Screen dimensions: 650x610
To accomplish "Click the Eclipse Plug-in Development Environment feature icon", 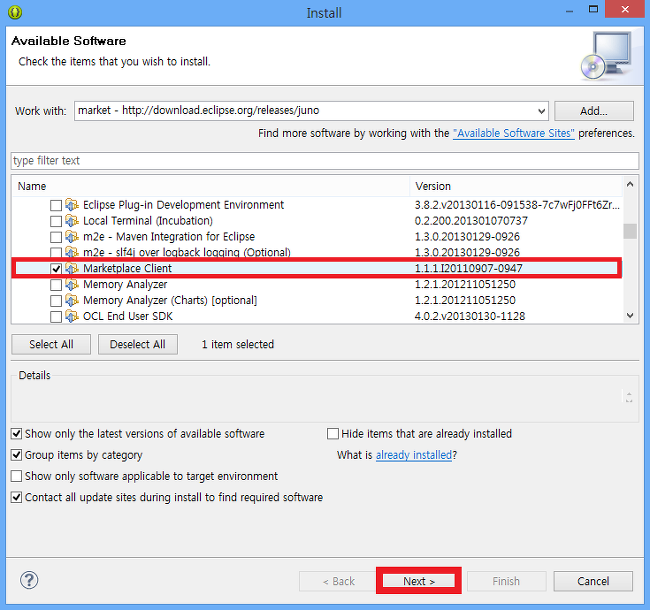I will click(x=72, y=205).
